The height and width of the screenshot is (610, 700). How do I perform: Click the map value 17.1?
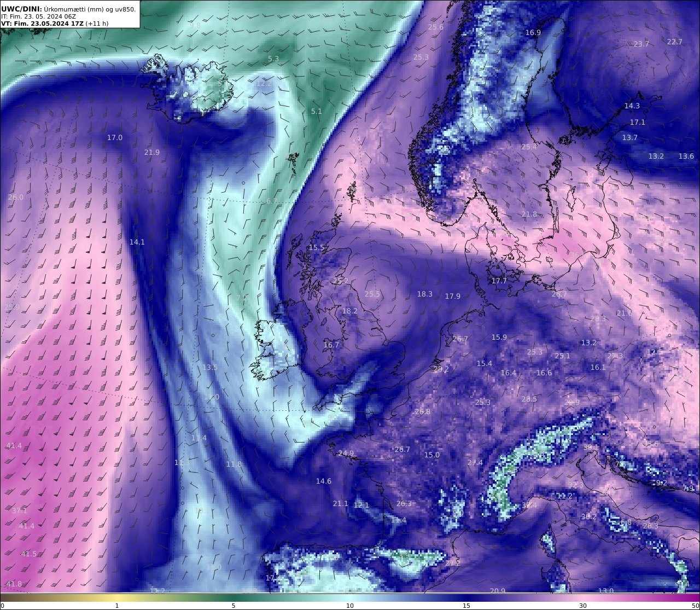coord(638,123)
